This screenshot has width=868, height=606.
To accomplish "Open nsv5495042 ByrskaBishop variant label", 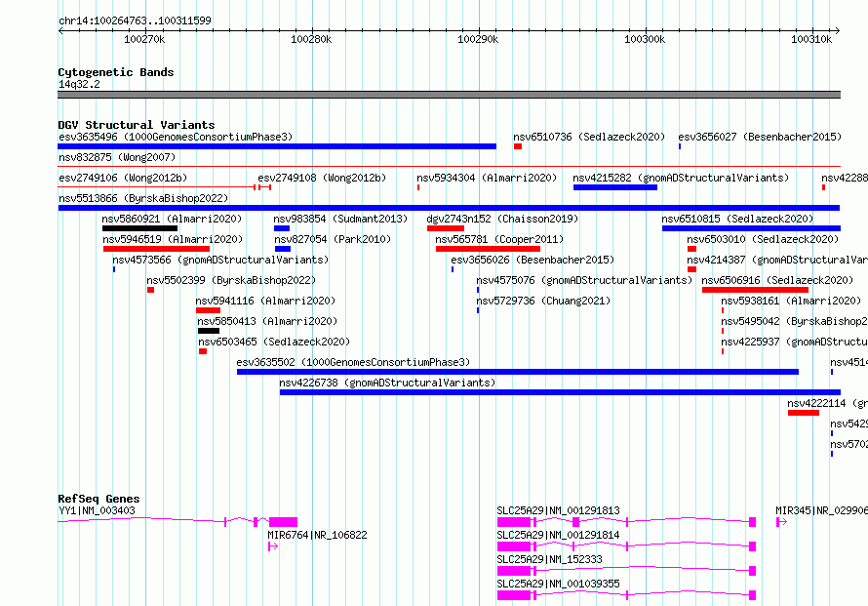I will 795,321.
